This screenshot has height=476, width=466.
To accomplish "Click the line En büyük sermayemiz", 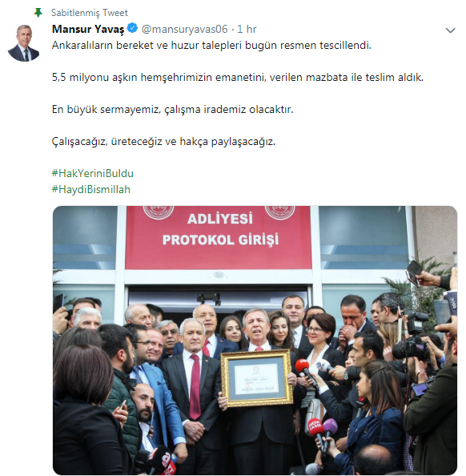I will pos(173,109).
